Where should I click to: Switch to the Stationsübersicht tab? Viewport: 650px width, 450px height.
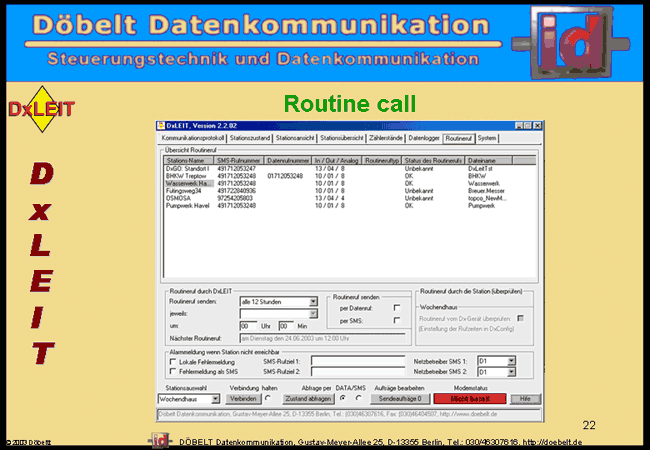coord(342,138)
